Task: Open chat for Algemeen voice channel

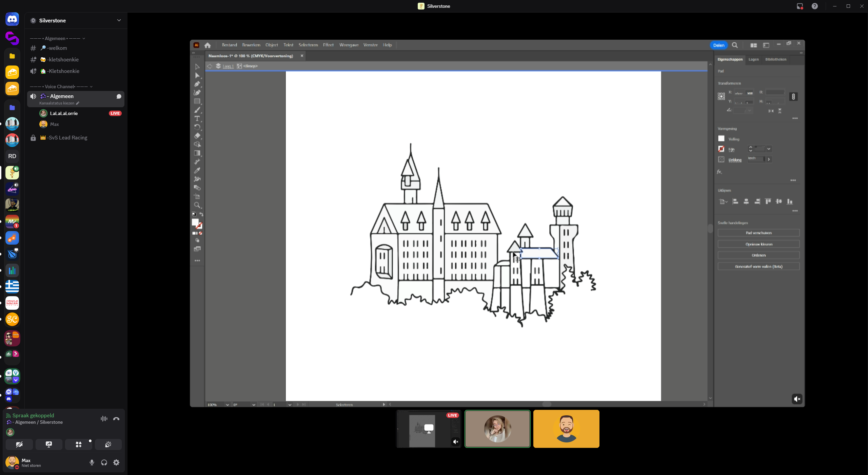Action: tap(119, 96)
